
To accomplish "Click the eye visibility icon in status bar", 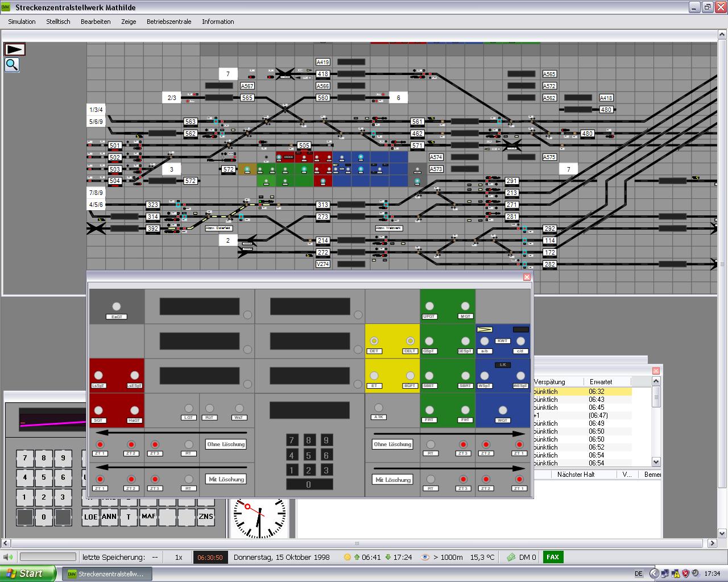I will click(425, 557).
